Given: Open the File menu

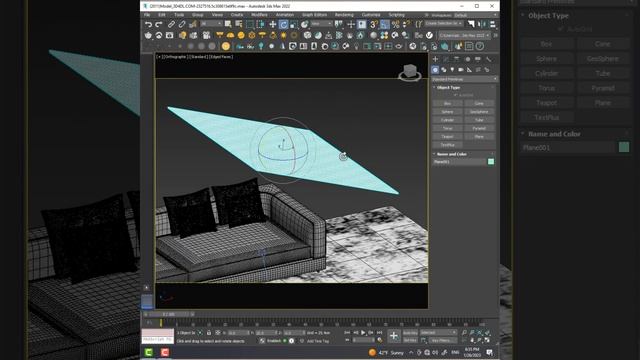Looking at the screenshot, I should [147, 15].
